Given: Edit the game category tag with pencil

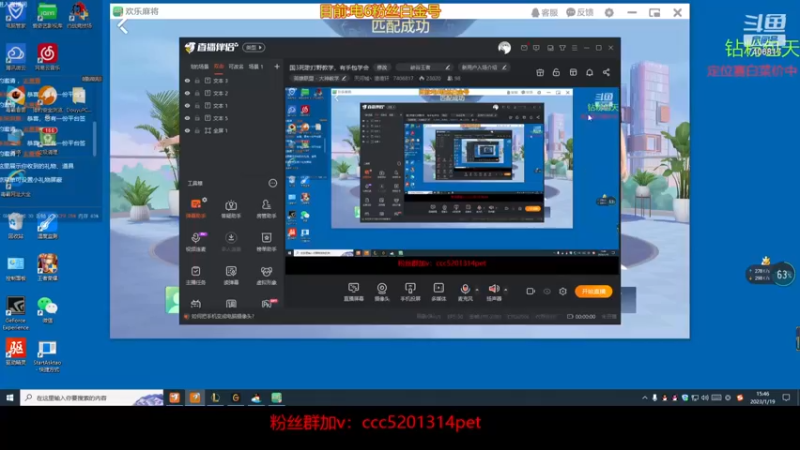Looking at the screenshot, I should click(x=344, y=78).
